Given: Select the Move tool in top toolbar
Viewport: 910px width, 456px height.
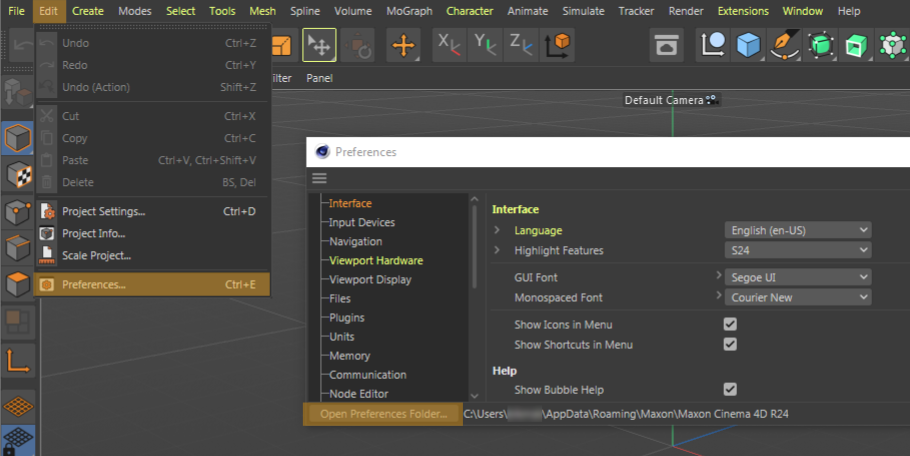Looking at the screenshot, I should pos(403,45).
